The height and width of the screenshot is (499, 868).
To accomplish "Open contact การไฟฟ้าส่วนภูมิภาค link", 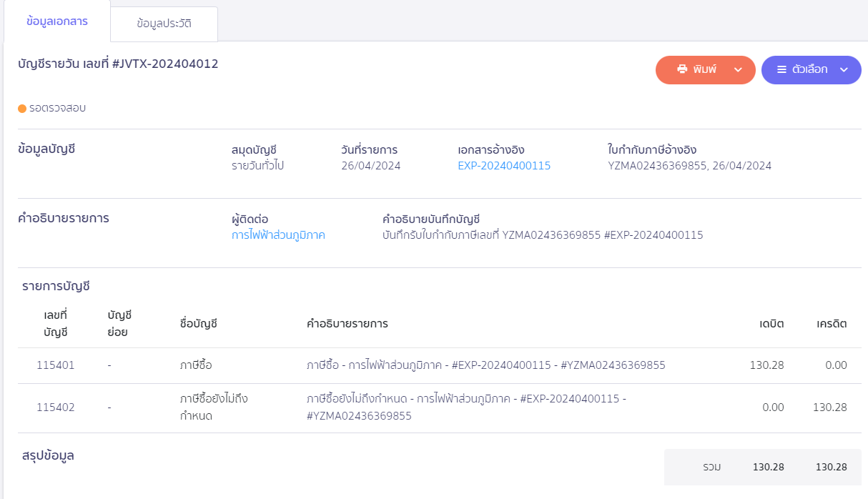I will click(x=278, y=234).
